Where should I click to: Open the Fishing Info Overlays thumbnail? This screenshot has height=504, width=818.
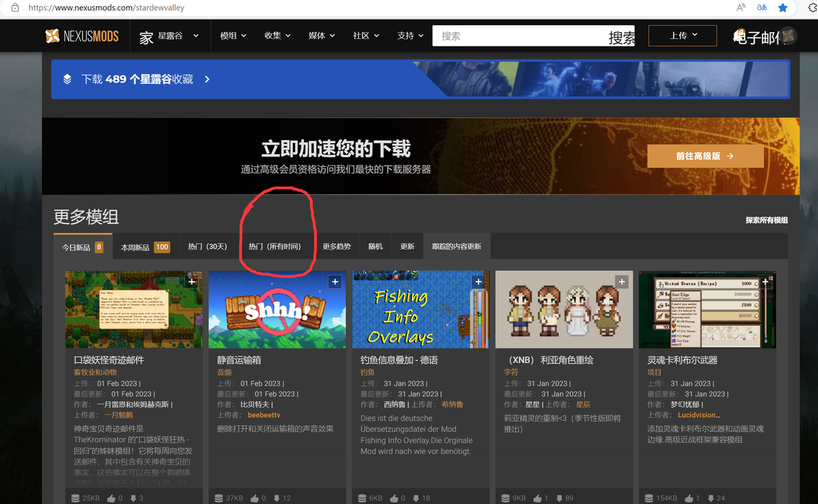point(421,309)
